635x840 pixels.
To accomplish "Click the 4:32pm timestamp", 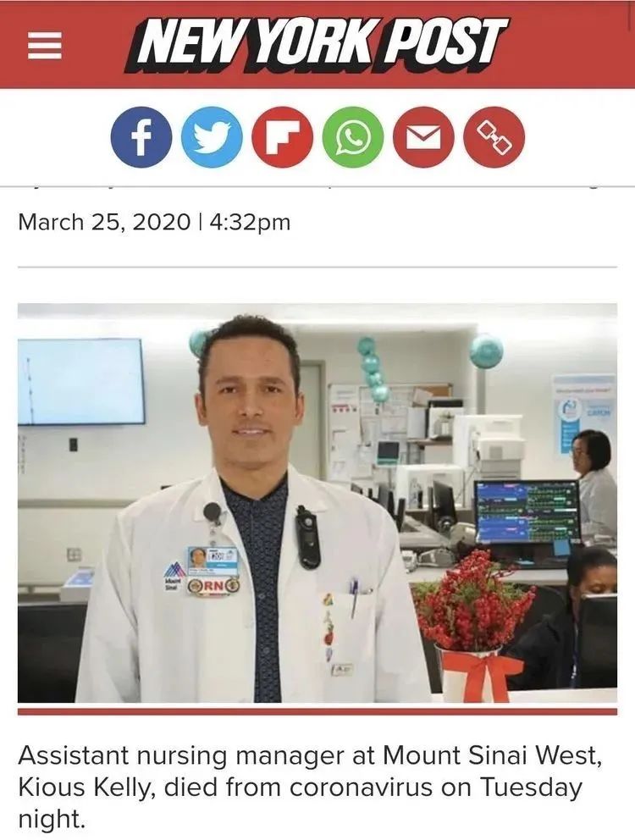I will 251,222.
